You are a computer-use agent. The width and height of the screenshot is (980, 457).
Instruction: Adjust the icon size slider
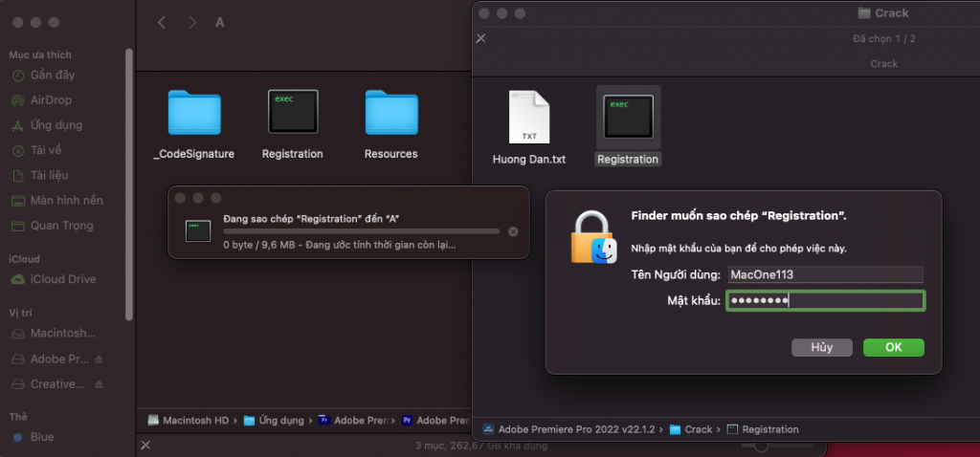coord(761,446)
